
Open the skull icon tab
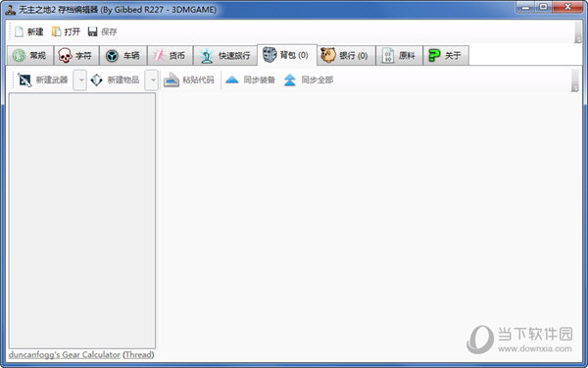point(76,56)
